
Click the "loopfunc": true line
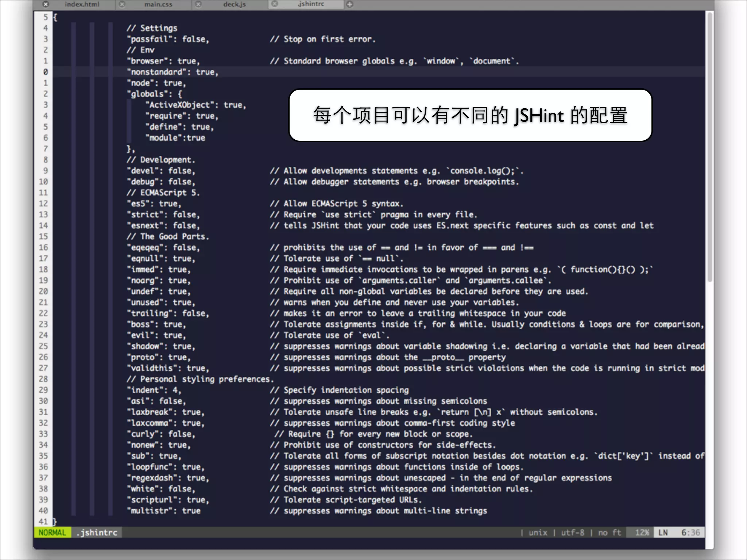click(x=166, y=467)
